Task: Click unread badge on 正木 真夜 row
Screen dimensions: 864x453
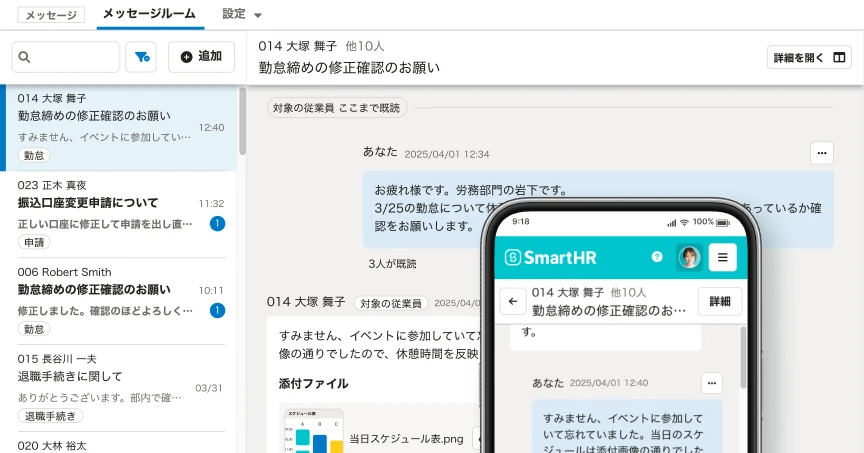Action: pyautogui.click(x=218, y=223)
